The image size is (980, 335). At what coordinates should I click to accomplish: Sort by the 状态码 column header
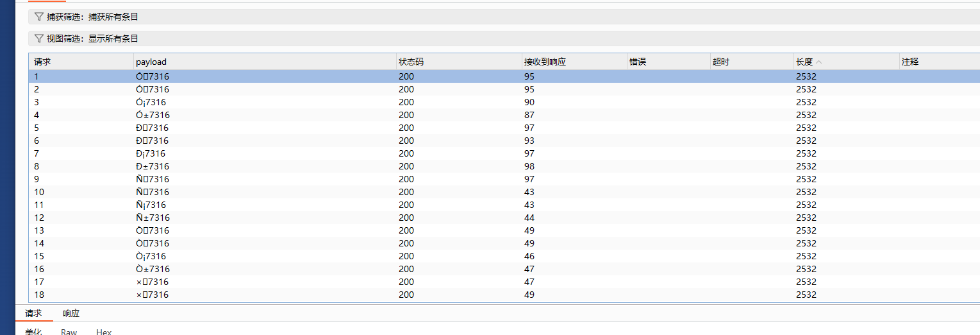pyautogui.click(x=459, y=62)
